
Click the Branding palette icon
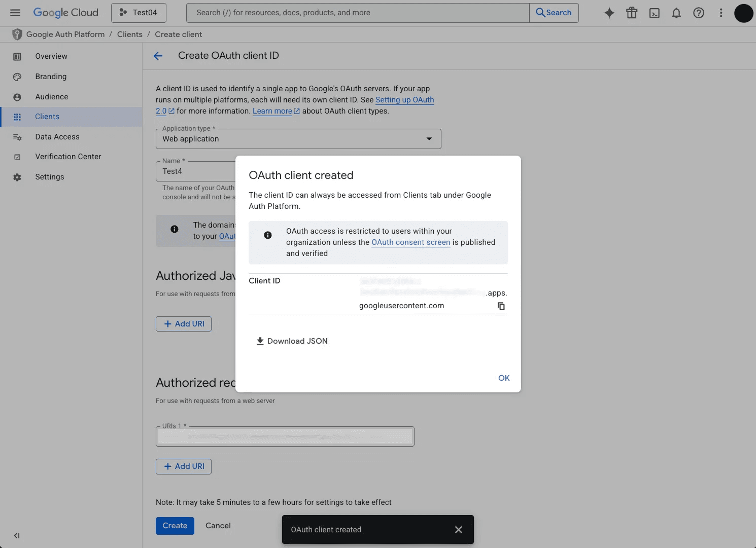coord(17,77)
